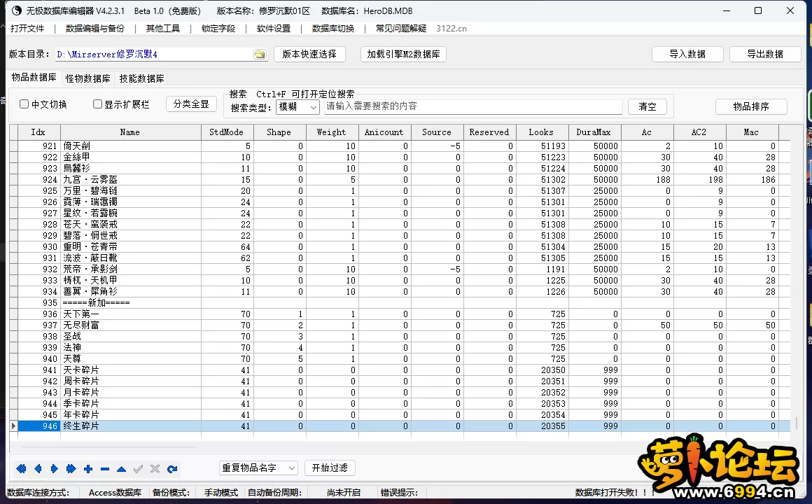Click the horizontal scrollbar under the table
This screenshot has height=504, width=812.
108,446
